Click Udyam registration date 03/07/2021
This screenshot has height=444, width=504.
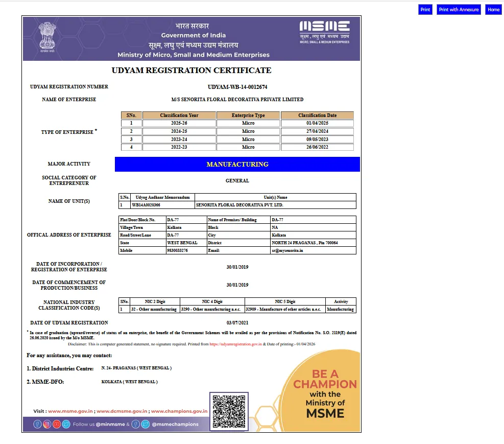tap(237, 323)
